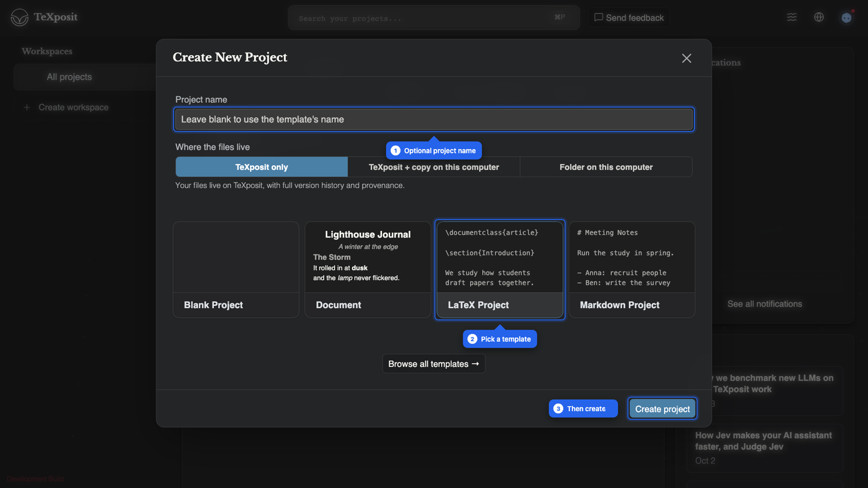This screenshot has height=488, width=868.
Task: Select the TeXposit only storage option
Action: click(261, 167)
